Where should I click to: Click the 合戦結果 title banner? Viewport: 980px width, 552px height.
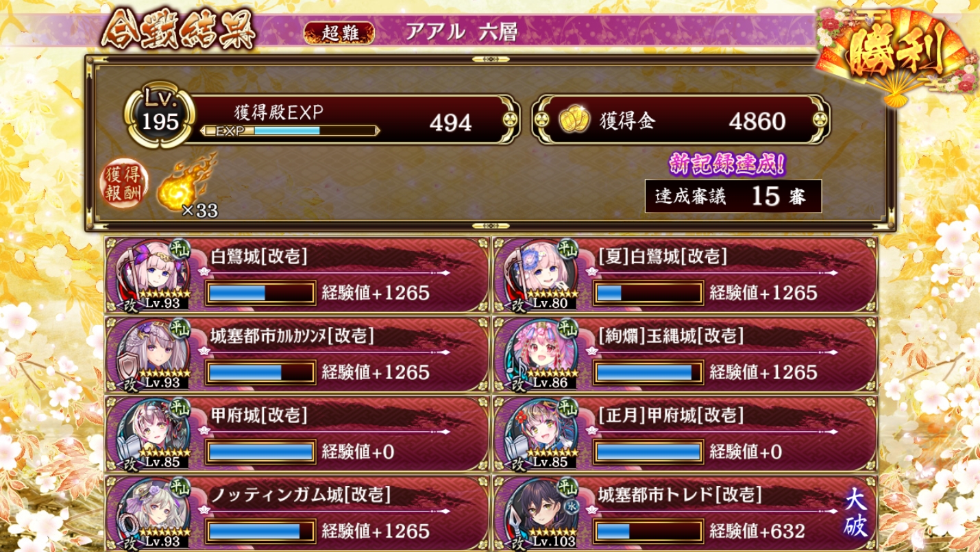coord(178,29)
